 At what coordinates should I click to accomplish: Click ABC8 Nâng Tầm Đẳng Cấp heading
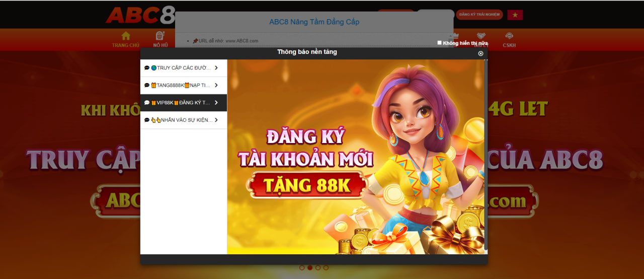point(314,22)
